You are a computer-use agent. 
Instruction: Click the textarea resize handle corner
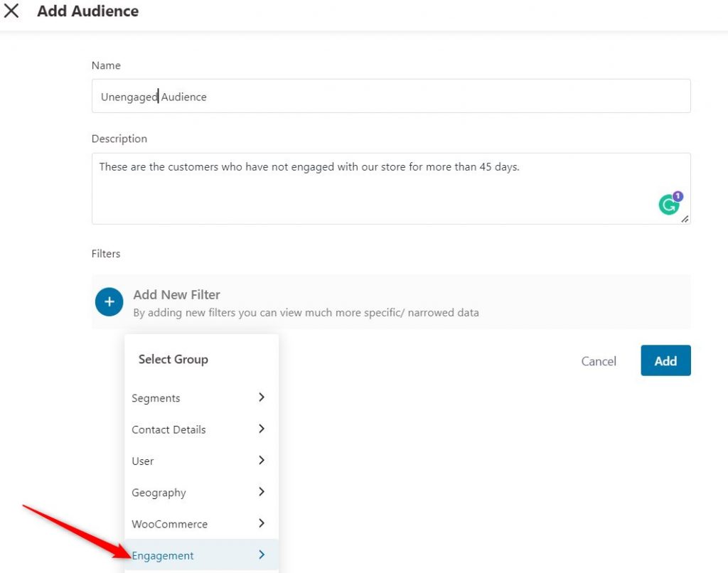coord(685,219)
